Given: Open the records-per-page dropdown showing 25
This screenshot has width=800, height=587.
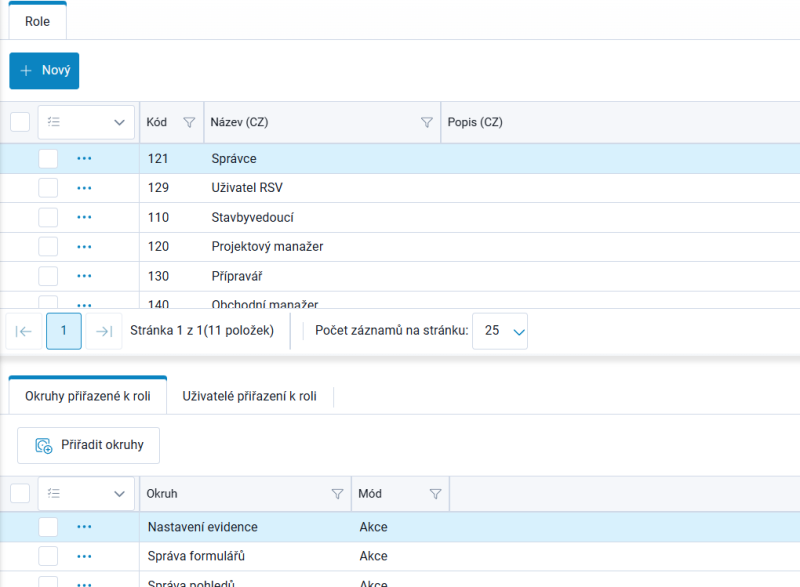Looking at the screenshot, I should (x=500, y=331).
